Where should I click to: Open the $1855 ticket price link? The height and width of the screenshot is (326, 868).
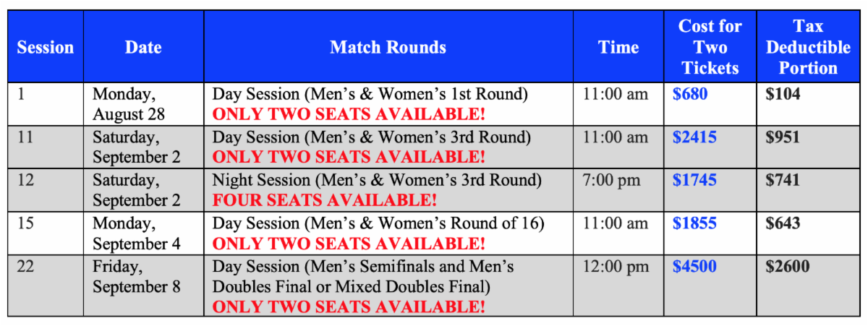[x=694, y=223]
